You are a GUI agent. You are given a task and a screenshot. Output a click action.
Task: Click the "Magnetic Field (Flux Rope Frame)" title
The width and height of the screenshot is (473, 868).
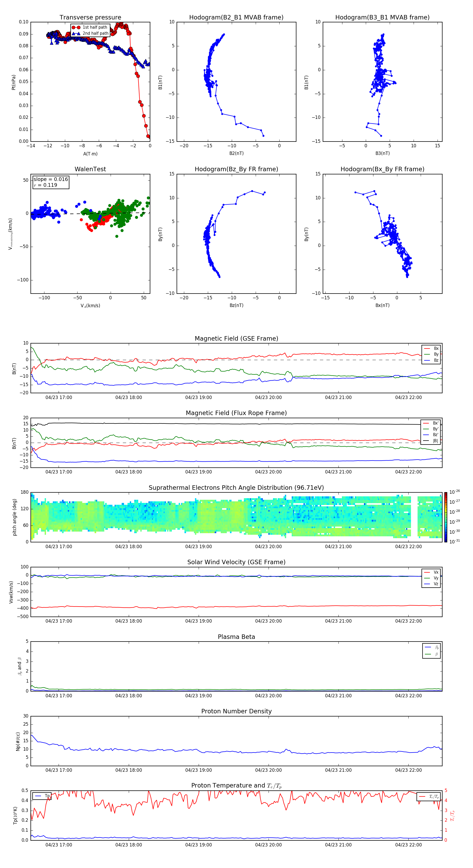tap(236, 413)
